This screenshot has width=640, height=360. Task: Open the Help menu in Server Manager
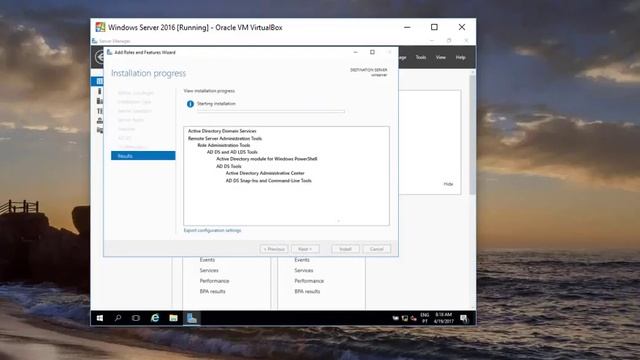460,58
